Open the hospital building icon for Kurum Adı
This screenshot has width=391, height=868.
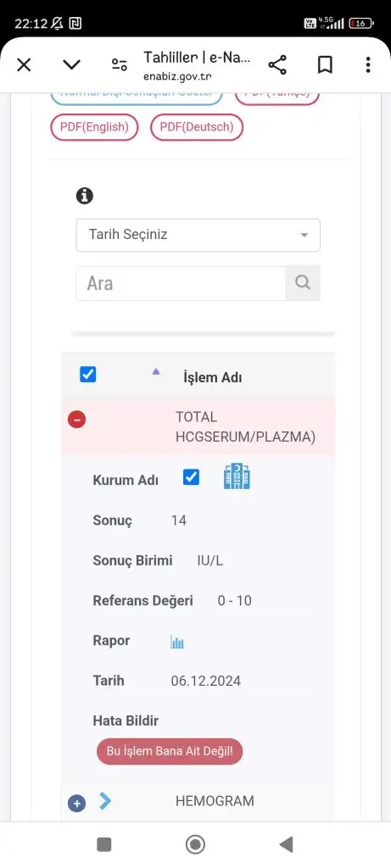pos(237,476)
